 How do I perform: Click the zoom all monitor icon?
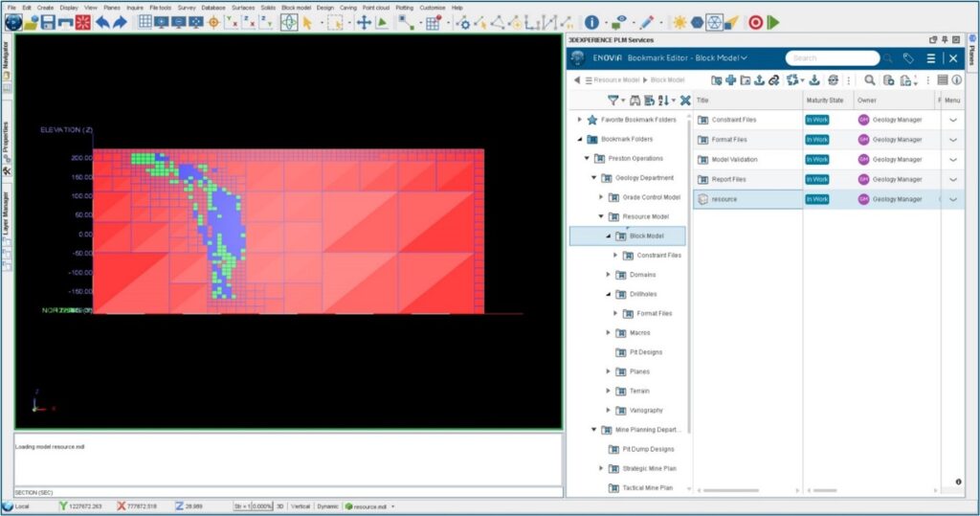click(x=196, y=23)
